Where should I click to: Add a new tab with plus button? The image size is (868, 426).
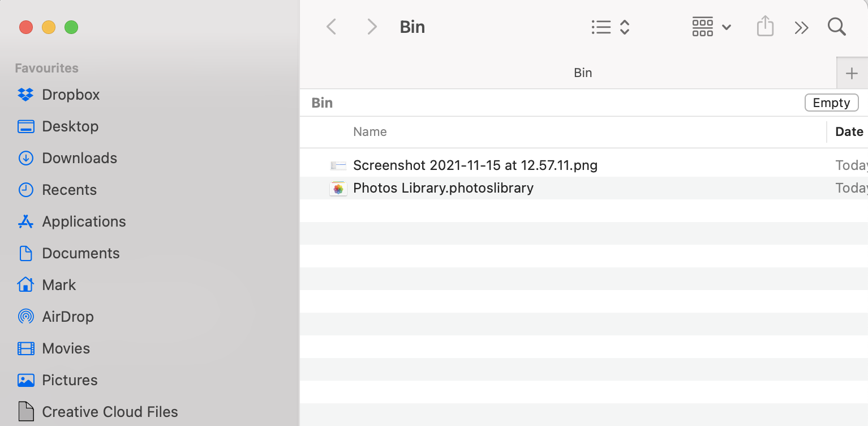pyautogui.click(x=852, y=73)
